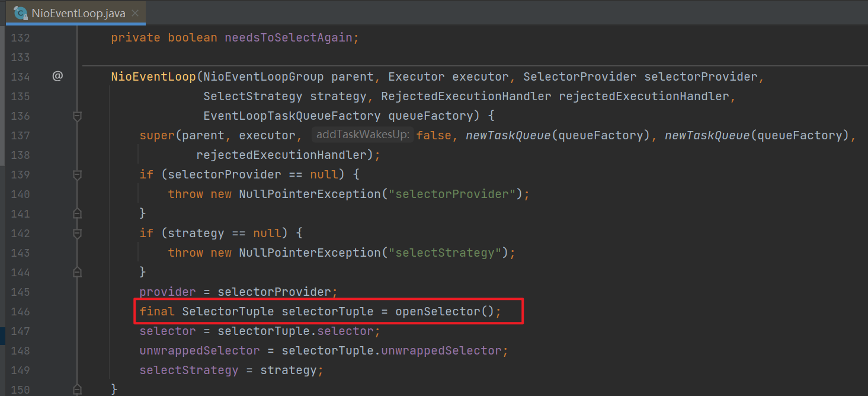
Task: Click the class icon on NioEventLoop.java tab
Action: coord(20,11)
